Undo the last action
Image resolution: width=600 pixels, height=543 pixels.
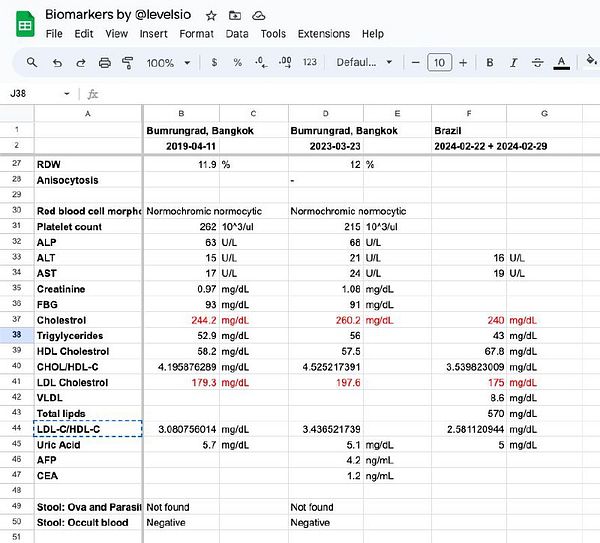pyautogui.click(x=57, y=62)
